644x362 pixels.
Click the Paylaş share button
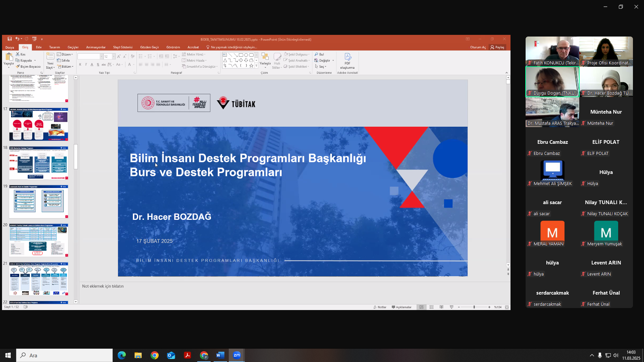pos(497,47)
